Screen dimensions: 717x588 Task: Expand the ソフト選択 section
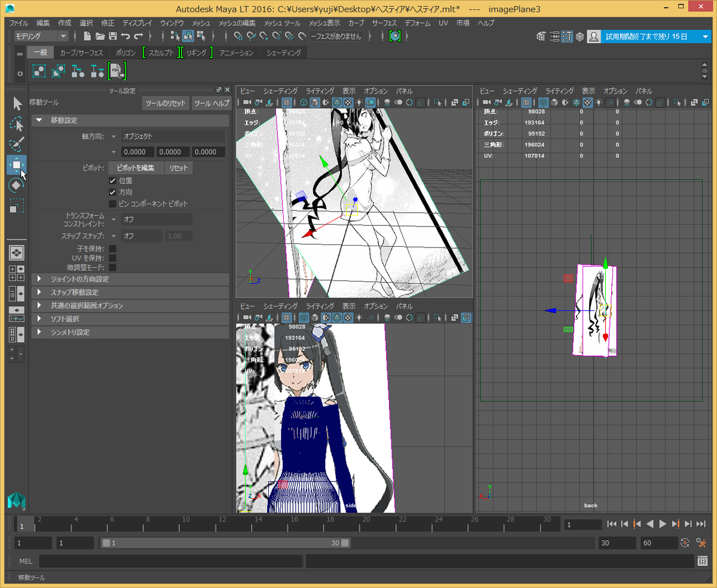click(130, 318)
